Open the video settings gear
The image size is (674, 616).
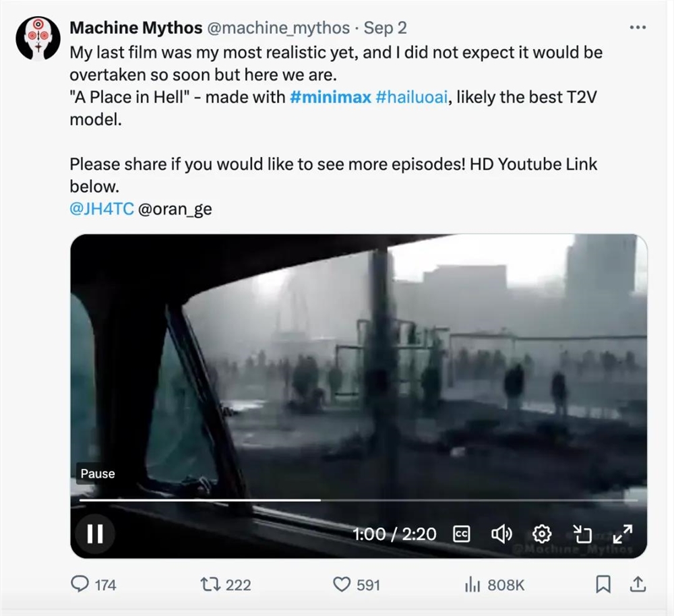[542, 534]
